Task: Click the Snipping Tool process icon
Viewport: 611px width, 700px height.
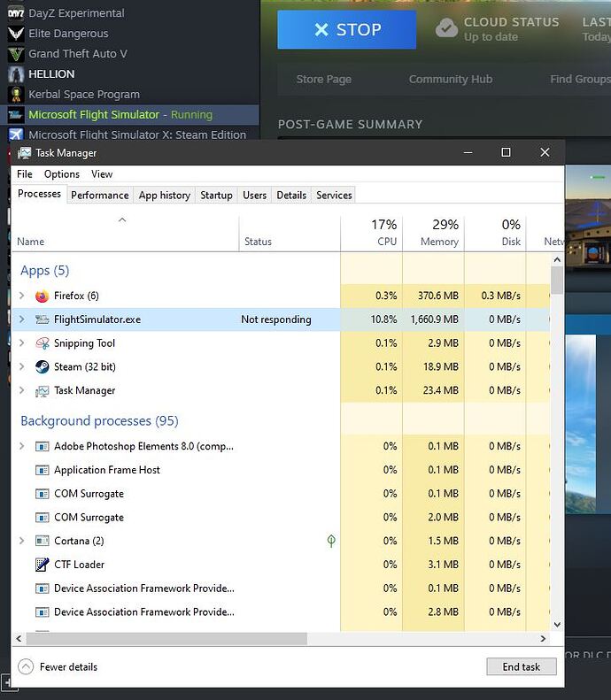Action: coord(43,343)
